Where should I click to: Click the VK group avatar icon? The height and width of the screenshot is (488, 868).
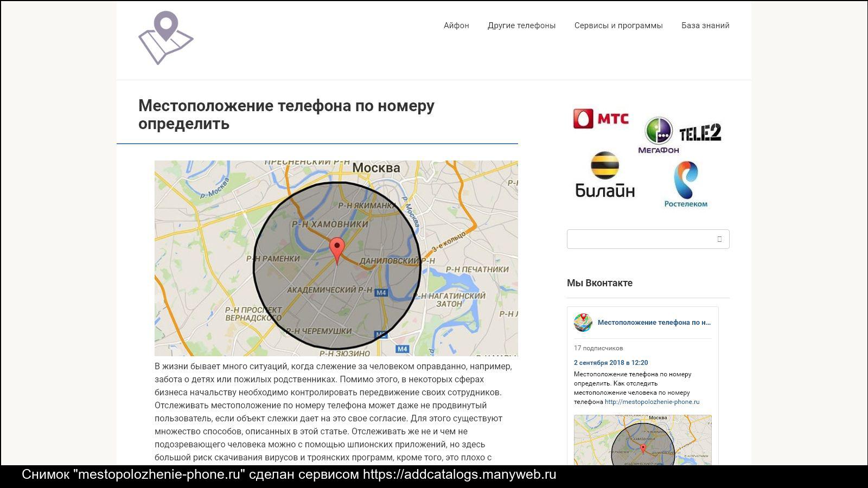point(583,323)
